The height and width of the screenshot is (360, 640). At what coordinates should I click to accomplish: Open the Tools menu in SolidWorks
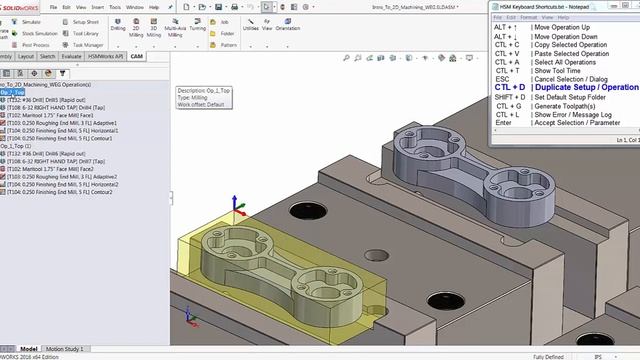click(x=115, y=7)
